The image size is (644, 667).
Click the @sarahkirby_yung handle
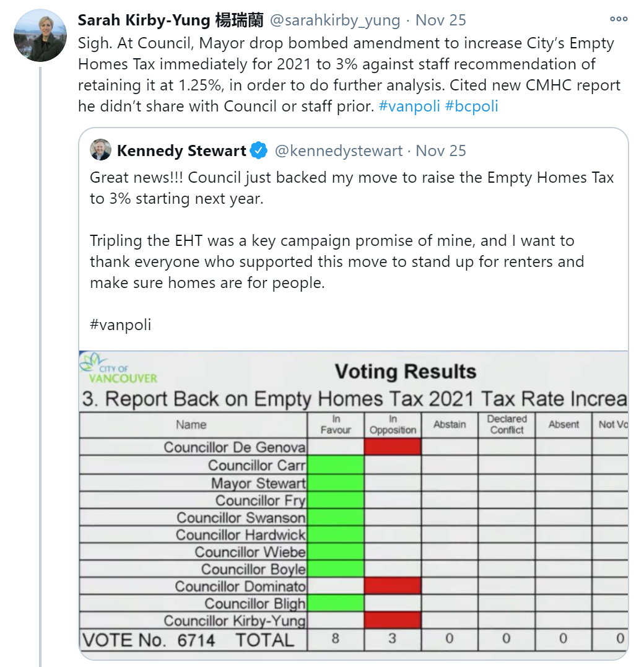[x=335, y=20]
